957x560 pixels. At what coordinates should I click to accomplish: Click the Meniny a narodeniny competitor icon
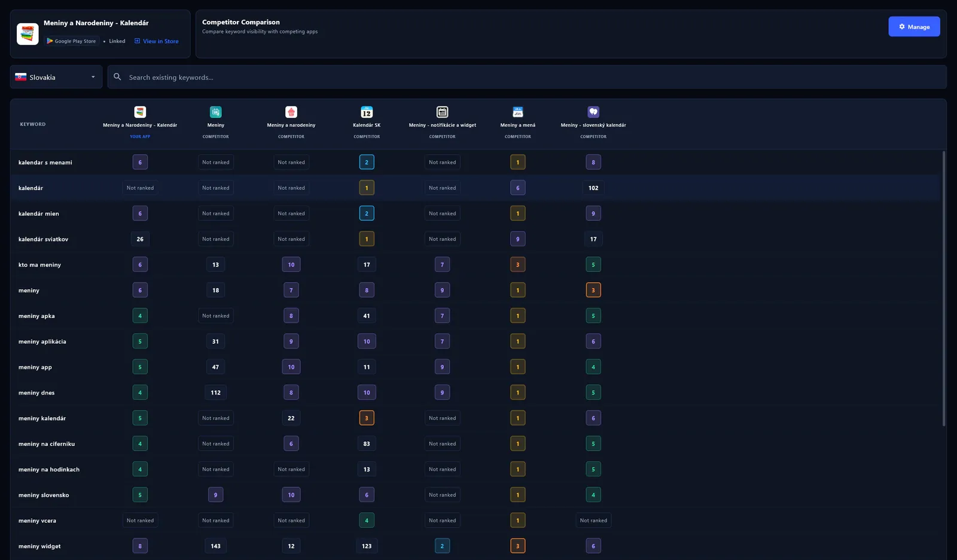click(291, 112)
